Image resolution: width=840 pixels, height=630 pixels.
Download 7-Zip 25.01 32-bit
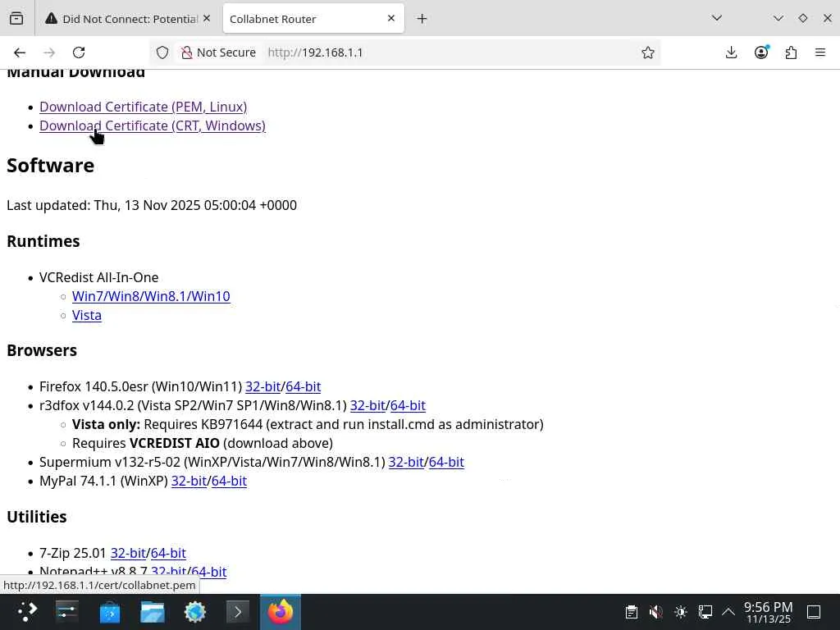(128, 553)
